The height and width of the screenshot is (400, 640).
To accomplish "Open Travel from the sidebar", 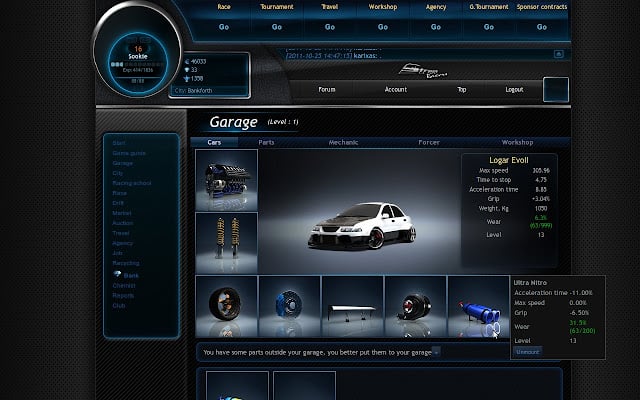I will (x=121, y=233).
